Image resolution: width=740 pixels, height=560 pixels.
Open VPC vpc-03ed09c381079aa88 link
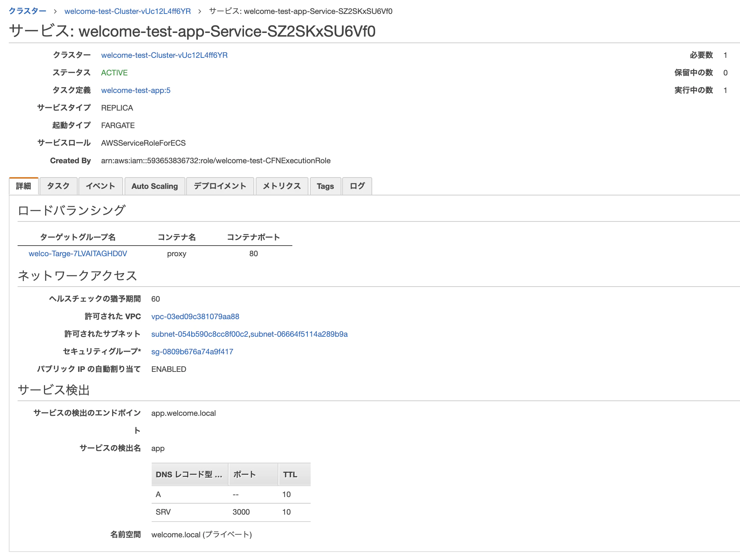point(195,317)
